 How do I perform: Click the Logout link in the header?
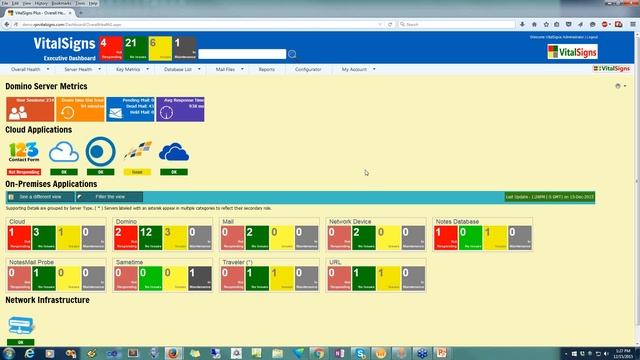click(592, 37)
